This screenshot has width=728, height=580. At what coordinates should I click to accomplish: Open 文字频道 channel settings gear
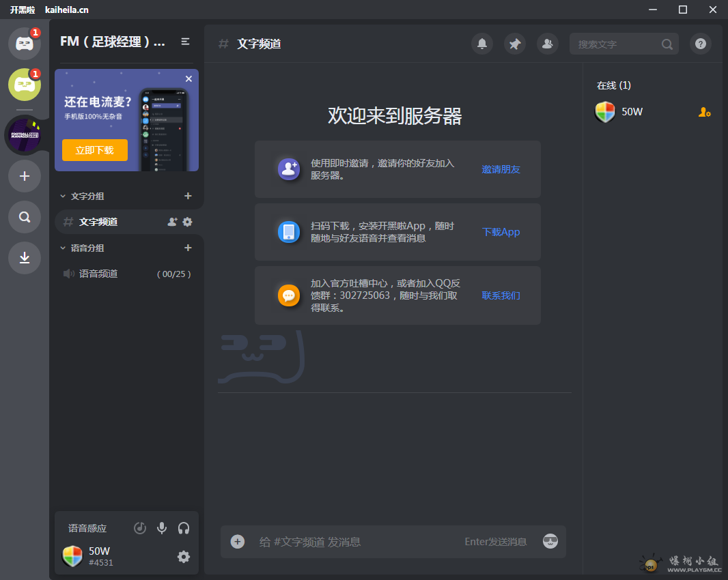click(x=188, y=222)
